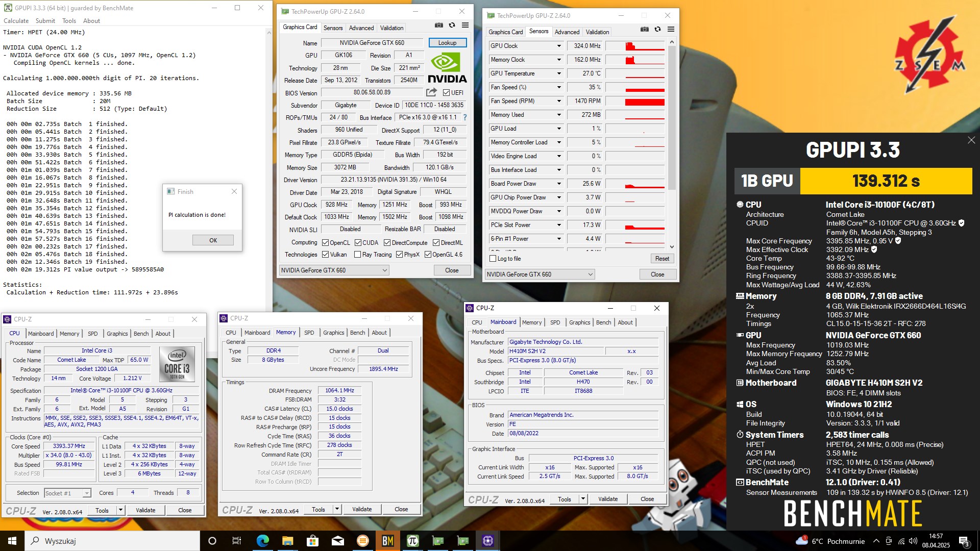Viewport: 980px width, 551px height.
Task: Switch to first GPU-Z taskbar icon
Action: pyautogui.click(x=437, y=541)
